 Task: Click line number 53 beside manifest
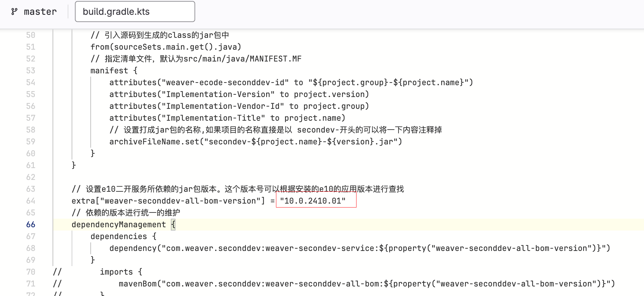coord(31,71)
